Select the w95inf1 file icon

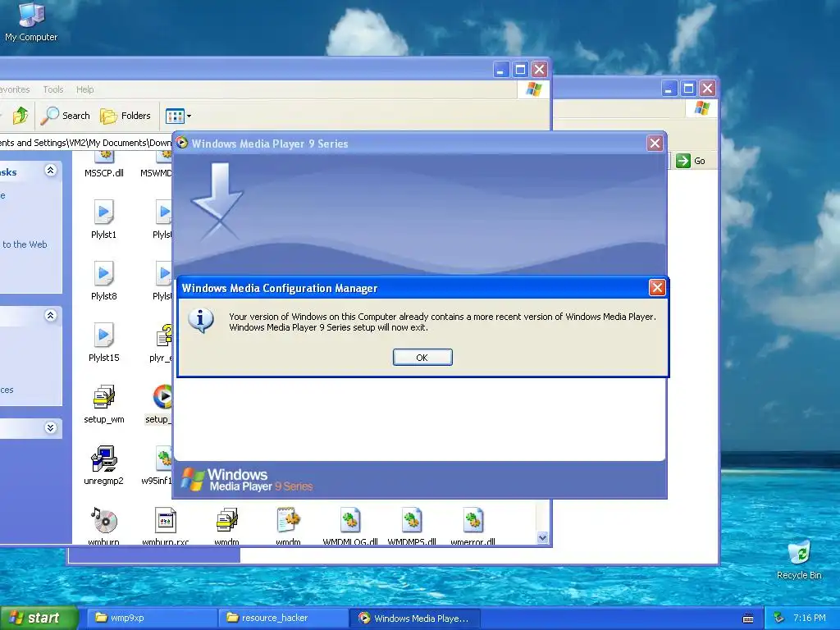tap(157, 466)
